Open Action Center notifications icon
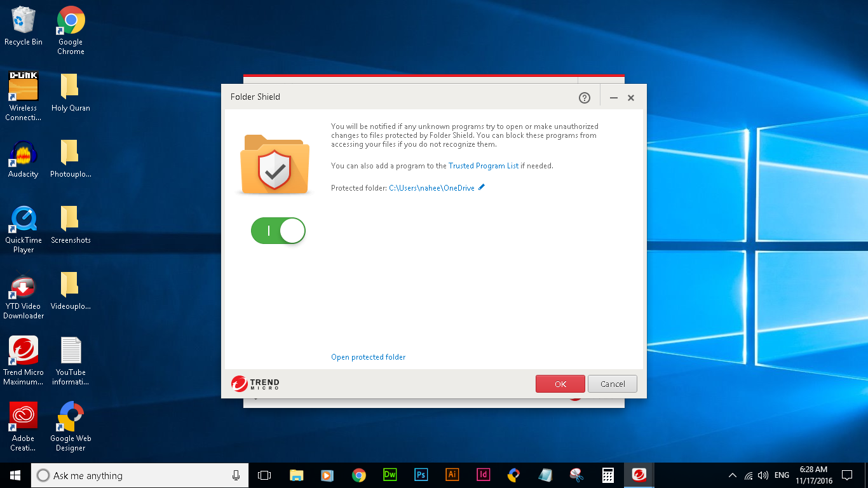868x488 pixels. click(x=847, y=475)
